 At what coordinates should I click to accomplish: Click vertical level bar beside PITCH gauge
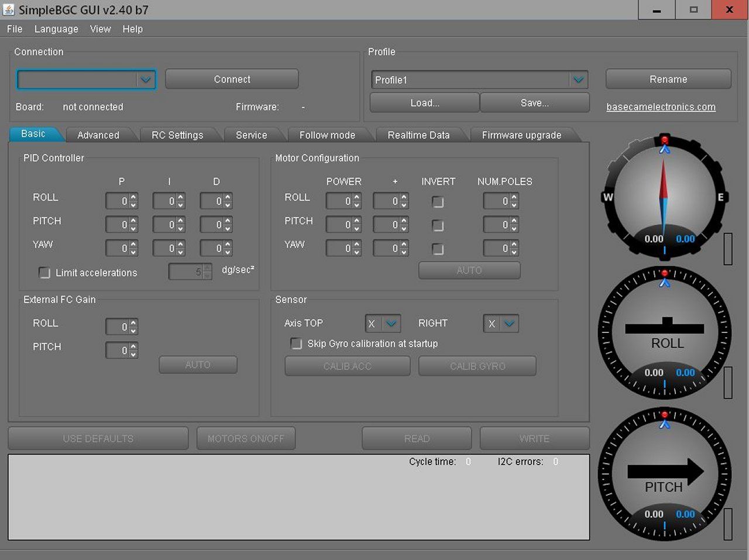[x=728, y=524]
